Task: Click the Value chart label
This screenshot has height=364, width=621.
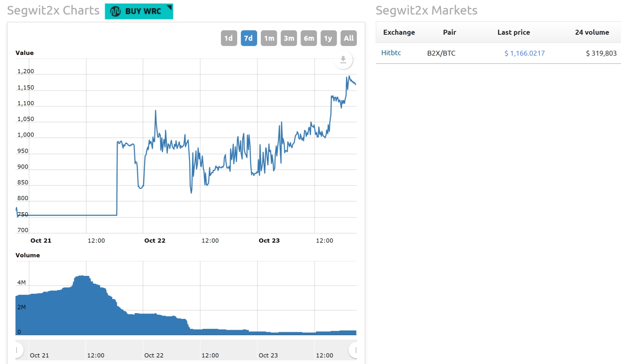Action: [24, 53]
